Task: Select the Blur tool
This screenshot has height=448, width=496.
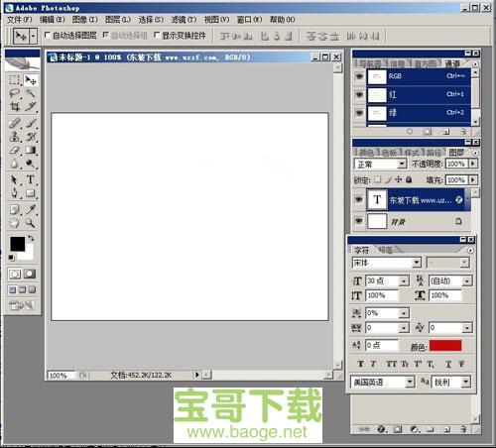Action: pyautogui.click(x=14, y=164)
